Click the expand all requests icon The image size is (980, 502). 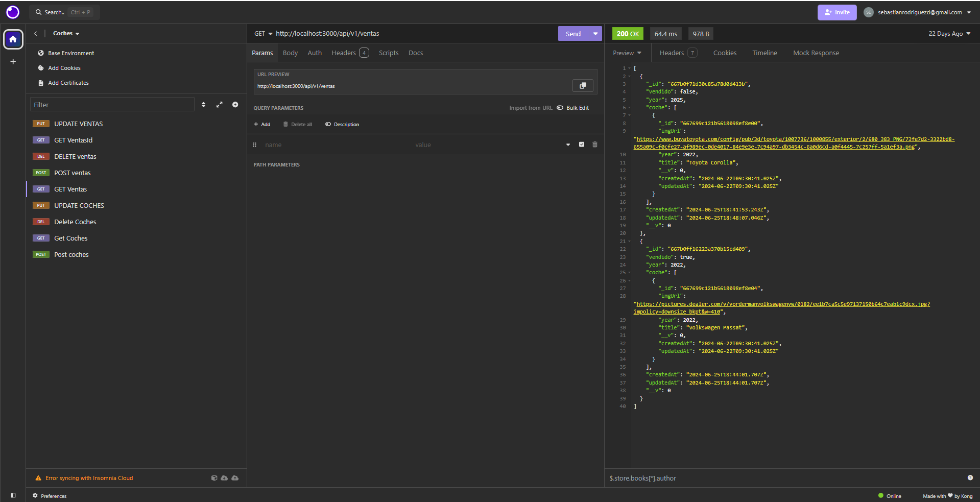coord(220,105)
